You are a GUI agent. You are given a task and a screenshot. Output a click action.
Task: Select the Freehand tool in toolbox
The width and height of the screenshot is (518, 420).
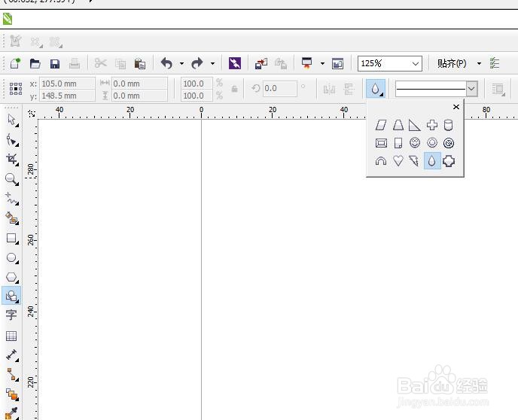click(x=12, y=199)
